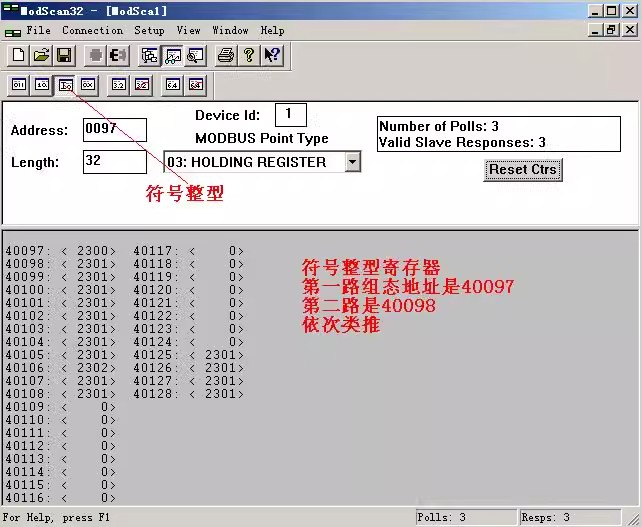This screenshot has height=527, width=642.
Task: Open the data definition toolbar icon
Action: click(149, 55)
